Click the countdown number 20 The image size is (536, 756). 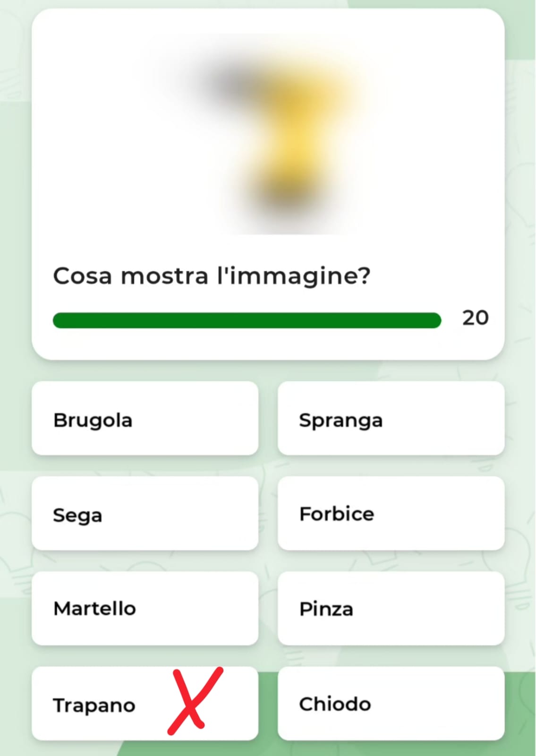click(475, 318)
